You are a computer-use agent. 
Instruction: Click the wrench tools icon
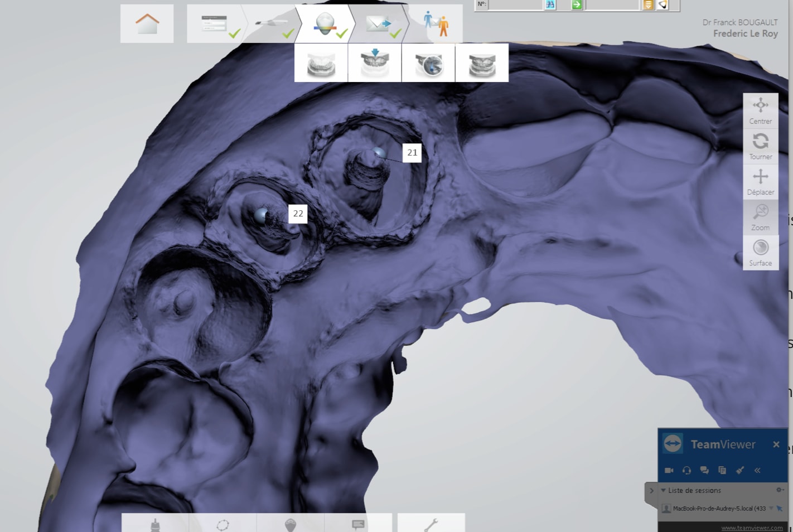pyautogui.click(x=431, y=524)
